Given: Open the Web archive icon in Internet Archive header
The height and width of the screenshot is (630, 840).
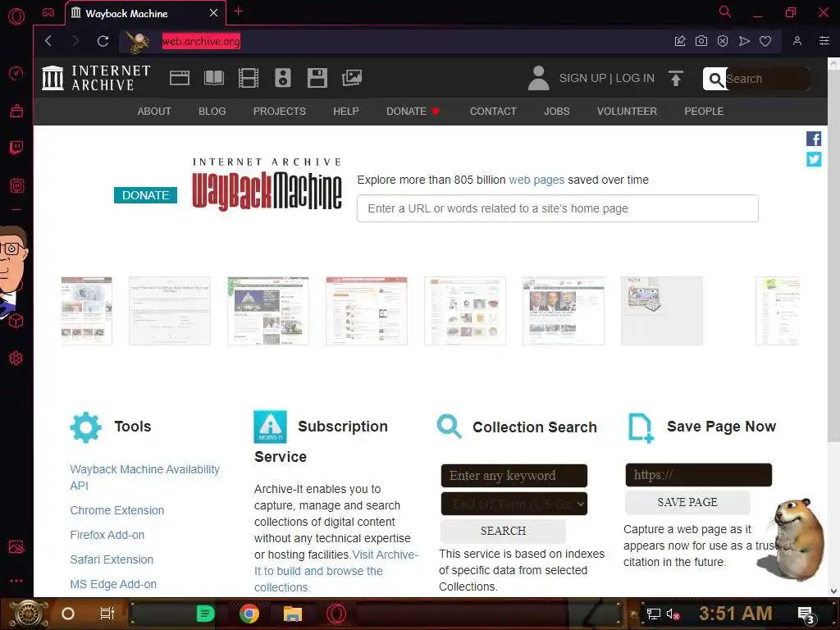Looking at the screenshot, I should [x=180, y=78].
